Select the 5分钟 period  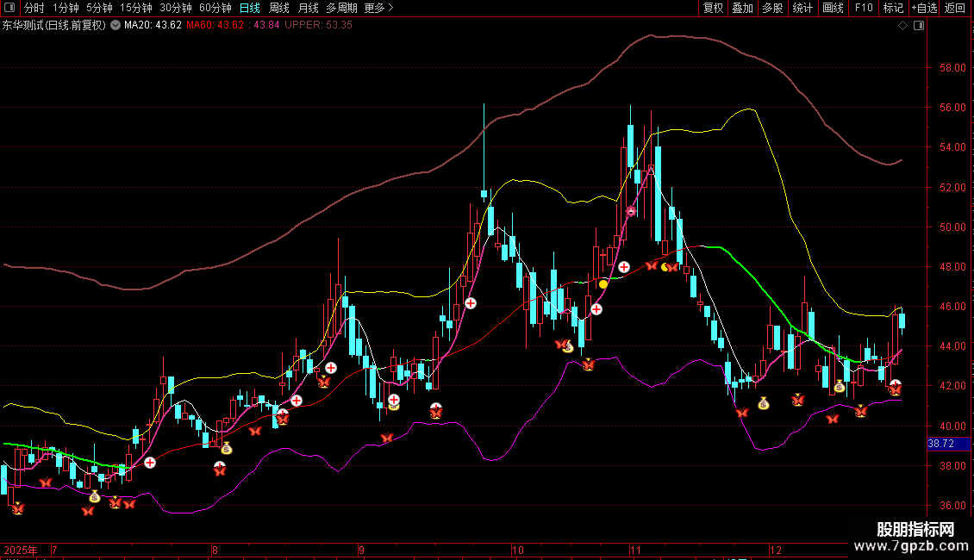tap(99, 8)
